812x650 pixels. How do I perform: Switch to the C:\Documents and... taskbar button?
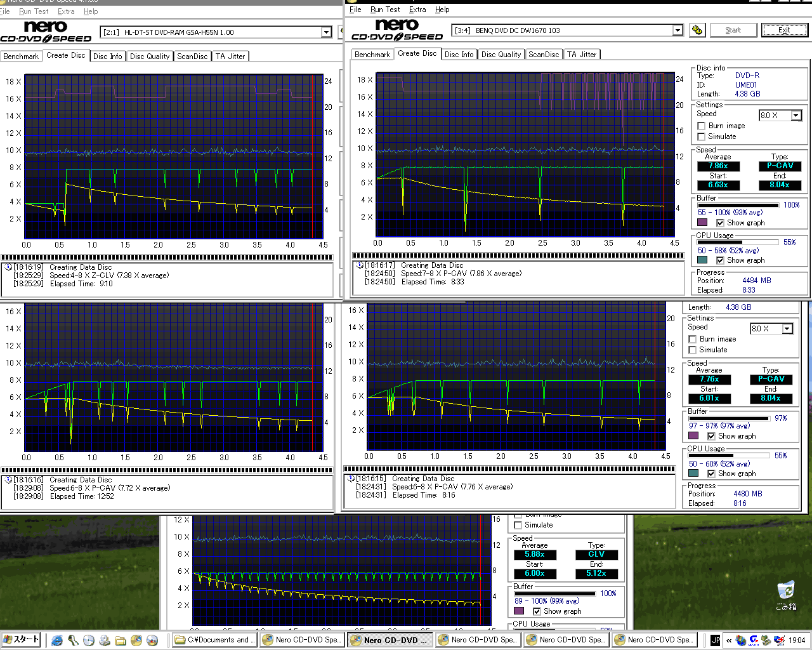tap(214, 640)
